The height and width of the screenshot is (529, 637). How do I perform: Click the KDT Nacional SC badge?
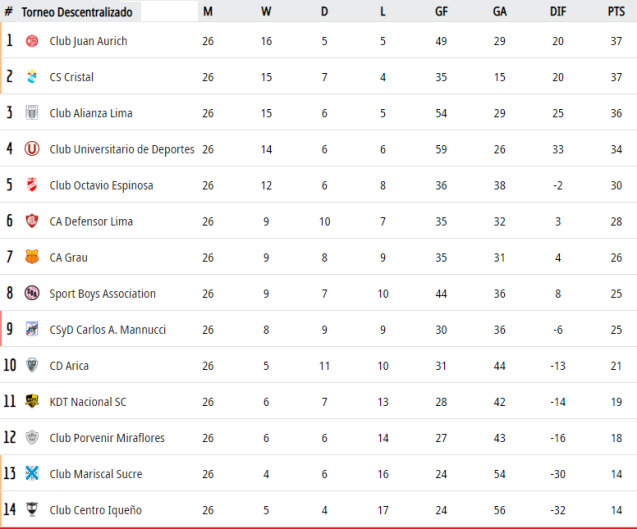tap(32, 401)
